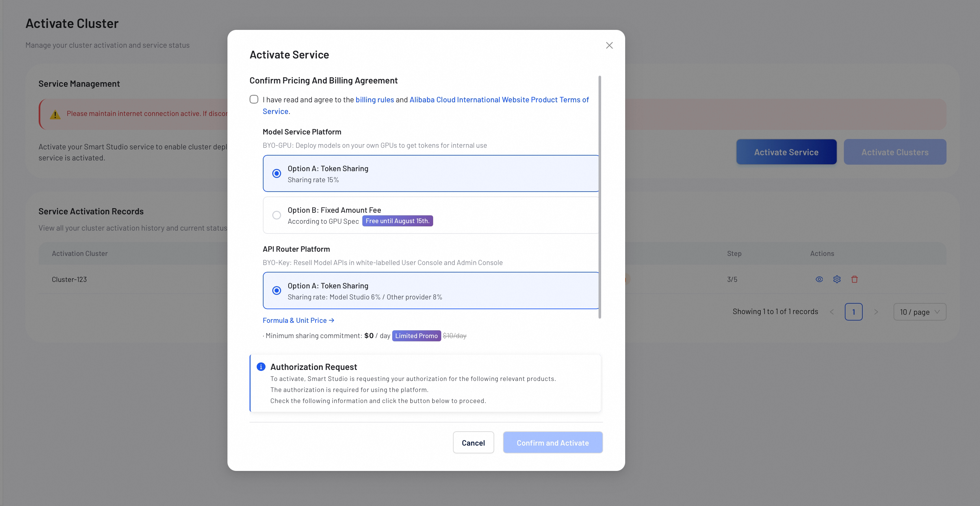The image size is (980, 506).
Task: Go to next page of records
Action: pos(876,312)
